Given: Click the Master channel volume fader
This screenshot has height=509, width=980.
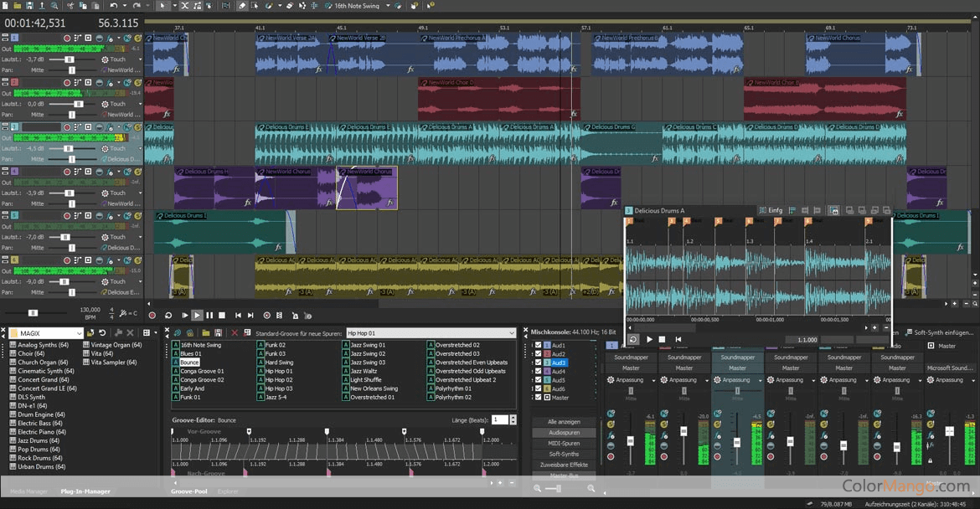Looking at the screenshot, I should 950,431.
